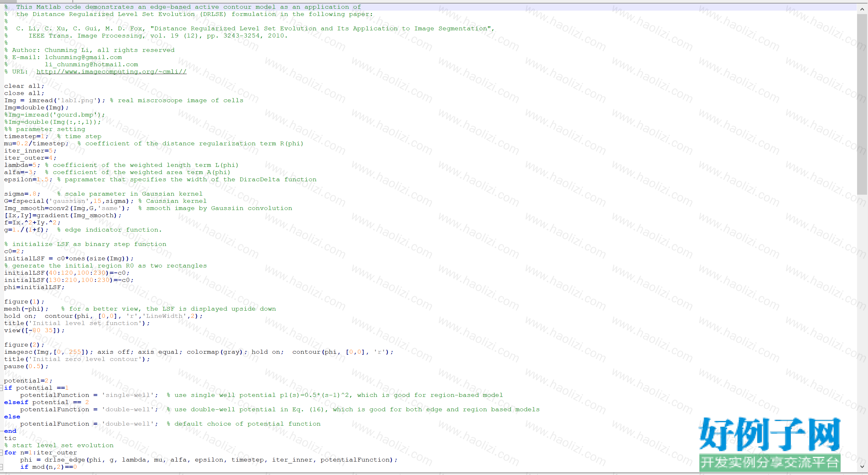The width and height of the screenshot is (868, 475).
Task: Click the 'phi=initialLSF;' line
Action: tap(34, 287)
